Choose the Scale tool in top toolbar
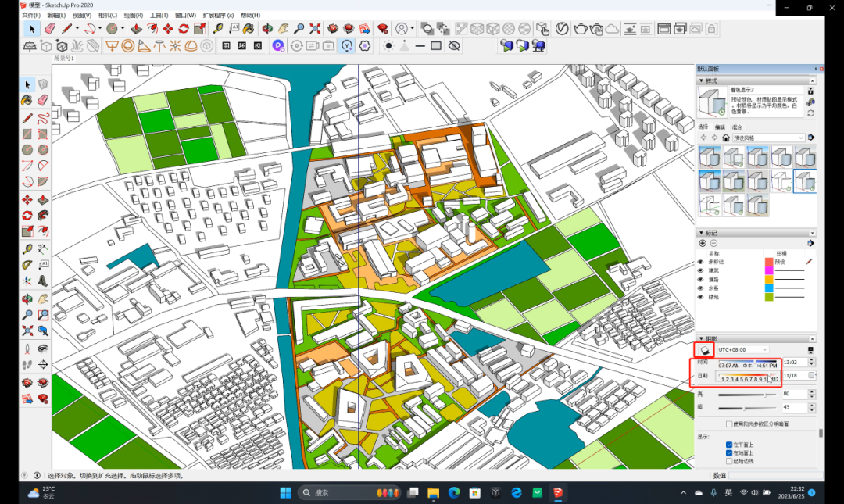844x504 pixels. coord(200,29)
